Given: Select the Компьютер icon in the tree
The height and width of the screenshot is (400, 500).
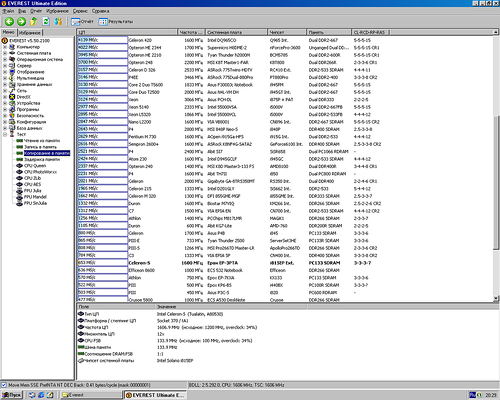Looking at the screenshot, I should click(x=12, y=47).
